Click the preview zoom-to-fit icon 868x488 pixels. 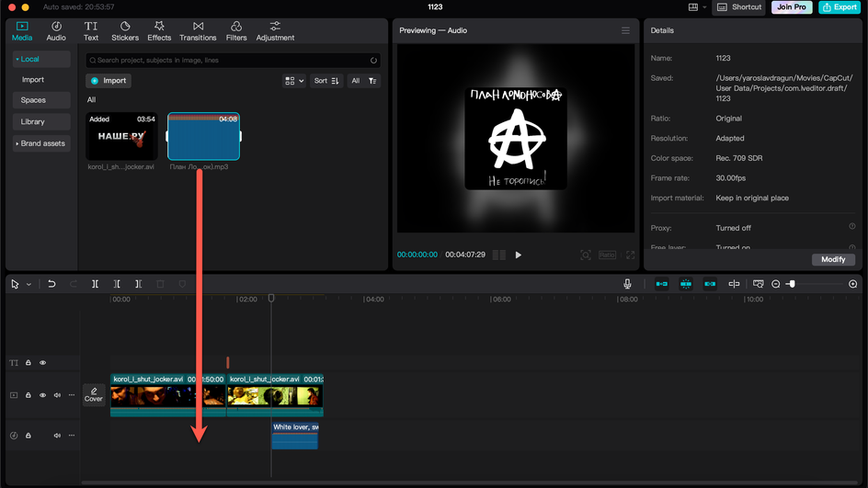click(x=585, y=255)
